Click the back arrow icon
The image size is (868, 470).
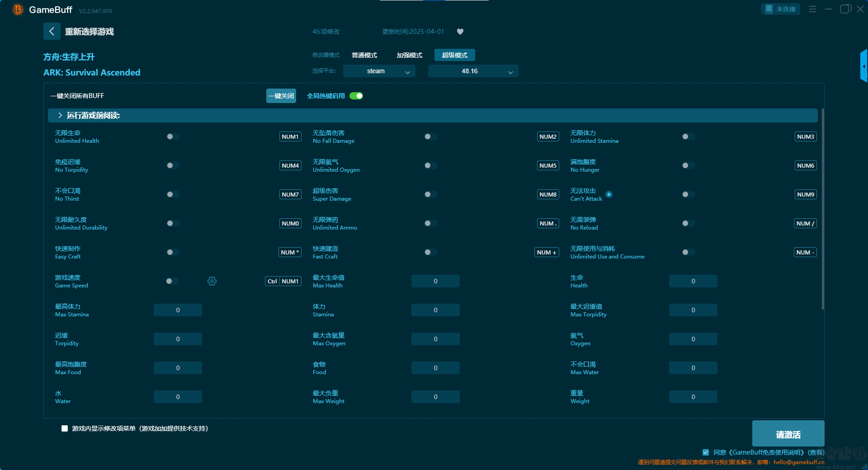52,31
